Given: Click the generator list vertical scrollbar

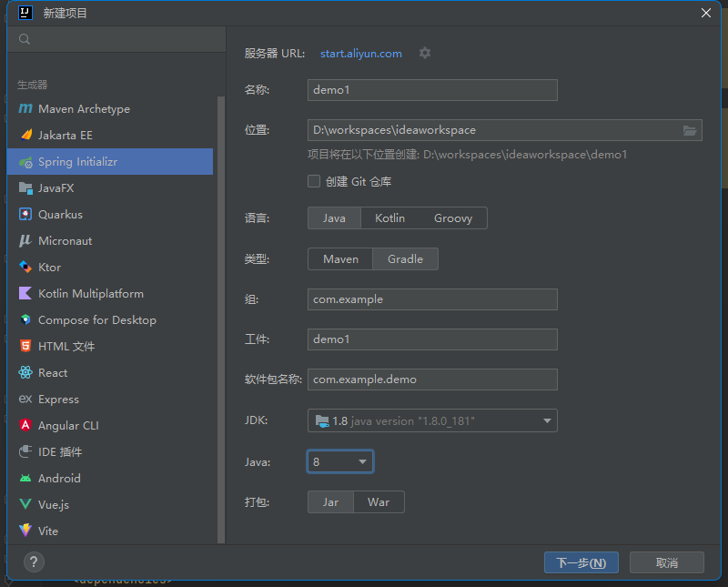Looking at the screenshot, I should tap(221, 319).
